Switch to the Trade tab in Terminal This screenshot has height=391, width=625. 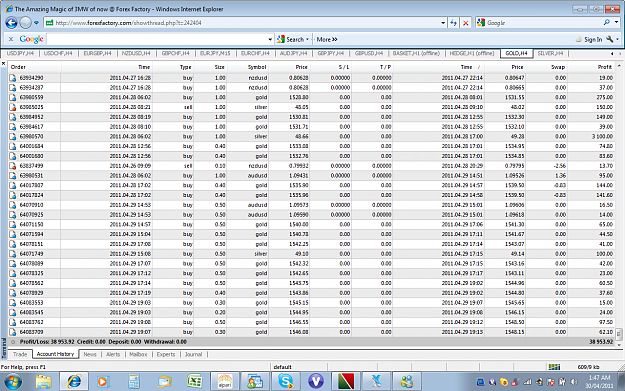pyautogui.click(x=20, y=354)
